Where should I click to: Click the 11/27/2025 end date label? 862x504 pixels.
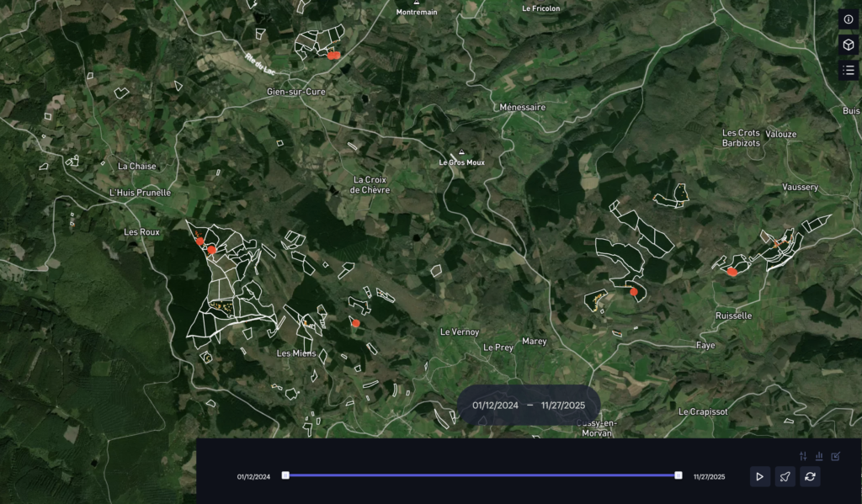click(709, 477)
